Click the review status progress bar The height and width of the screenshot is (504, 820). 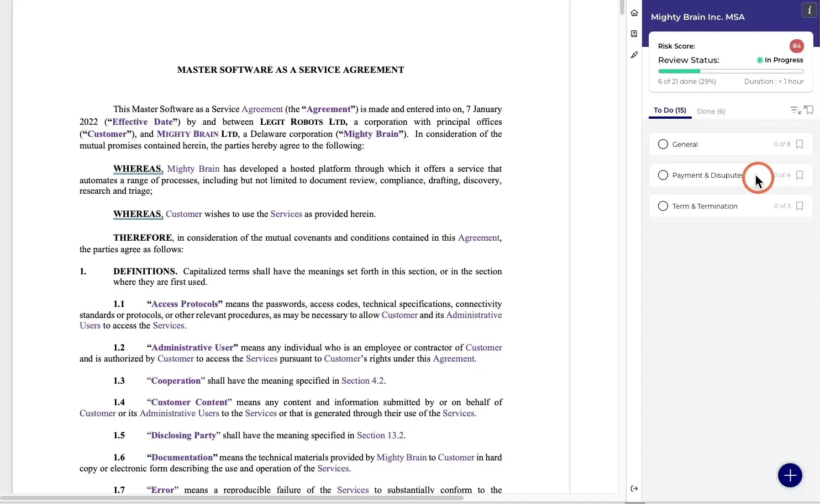pyautogui.click(x=730, y=71)
